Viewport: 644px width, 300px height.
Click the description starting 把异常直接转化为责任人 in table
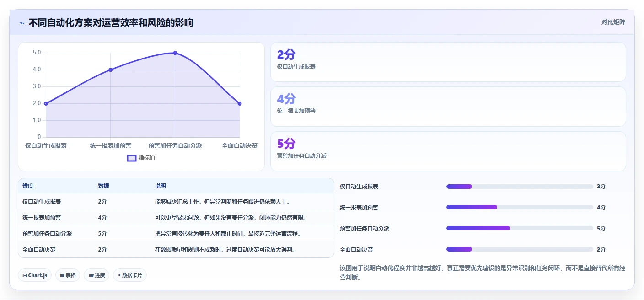(228, 234)
